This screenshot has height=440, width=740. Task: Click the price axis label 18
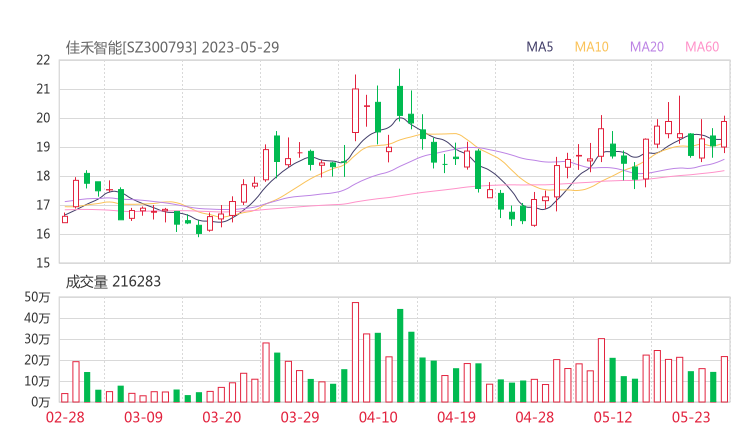pos(43,176)
